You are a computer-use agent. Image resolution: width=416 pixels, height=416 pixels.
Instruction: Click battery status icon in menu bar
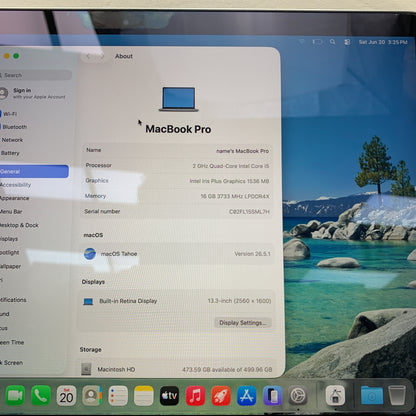click(x=317, y=42)
